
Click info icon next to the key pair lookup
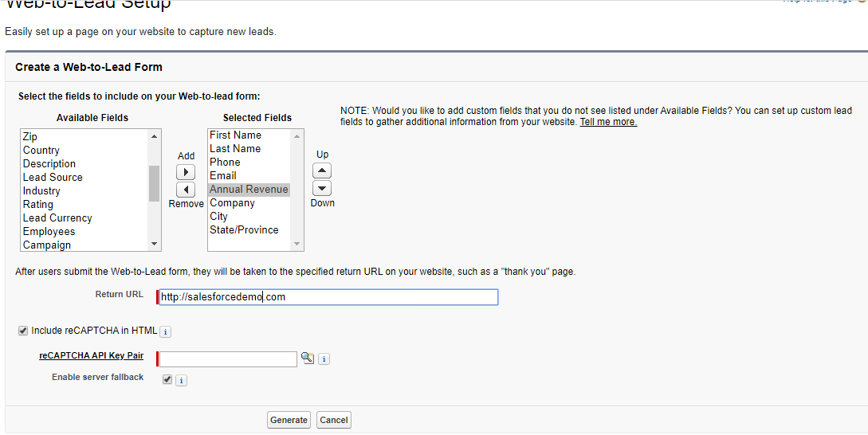tap(324, 359)
